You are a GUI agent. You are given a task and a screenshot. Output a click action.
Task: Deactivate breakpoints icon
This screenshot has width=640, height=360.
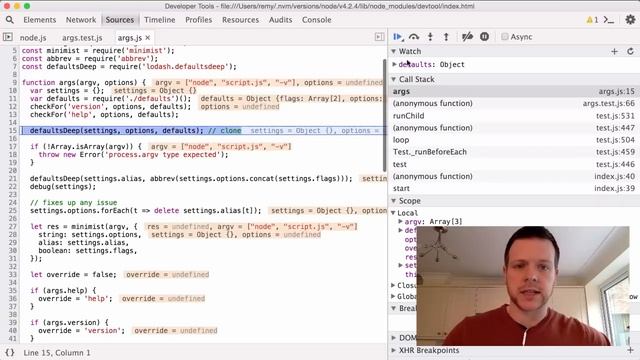click(x=467, y=37)
